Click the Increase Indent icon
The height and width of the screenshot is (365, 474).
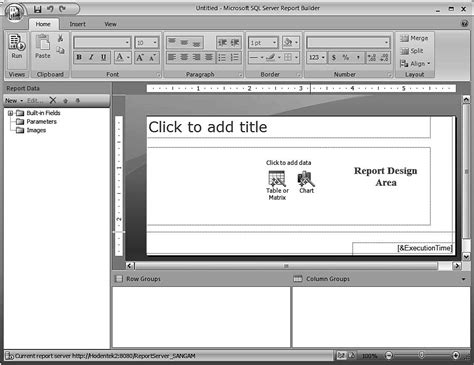pos(235,42)
